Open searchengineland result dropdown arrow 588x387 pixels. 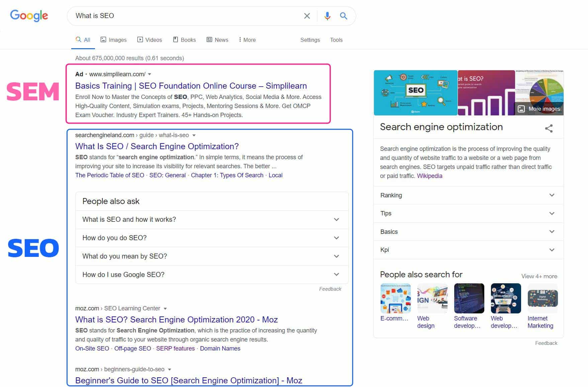(x=194, y=135)
